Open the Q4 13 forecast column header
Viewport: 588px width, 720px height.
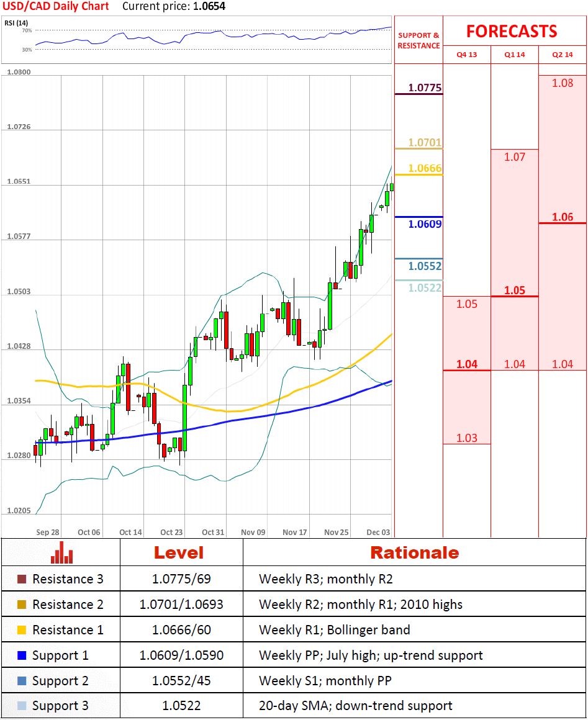pos(467,55)
